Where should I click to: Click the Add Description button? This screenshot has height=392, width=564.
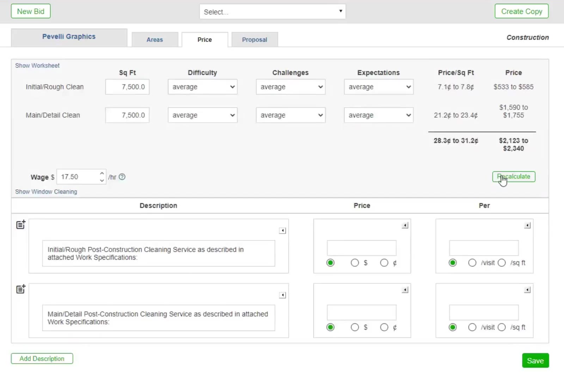coord(42,359)
